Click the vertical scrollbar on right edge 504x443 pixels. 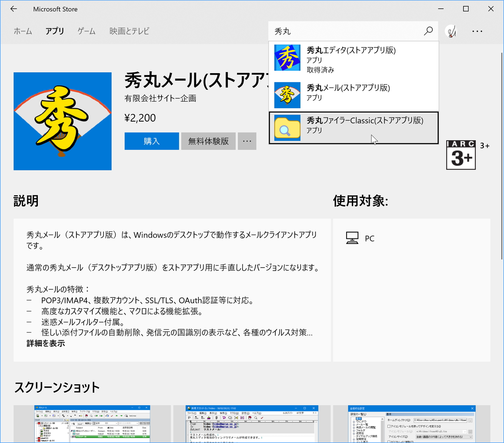pyautogui.click(x=501, y=155)
